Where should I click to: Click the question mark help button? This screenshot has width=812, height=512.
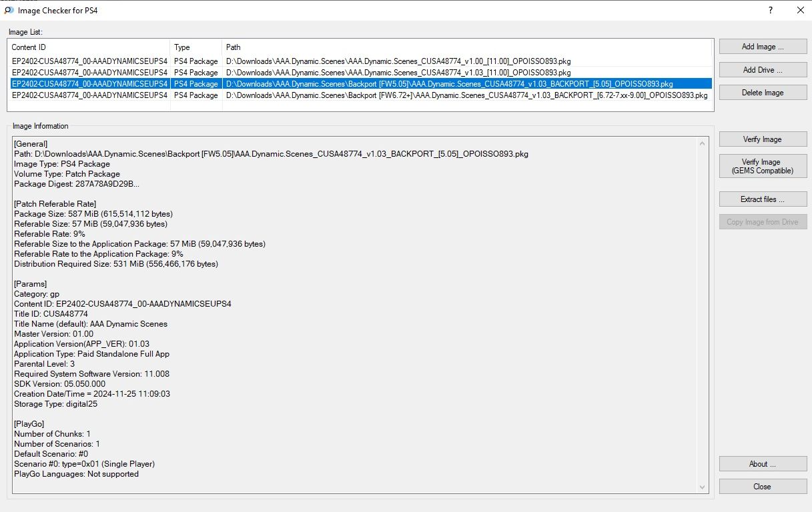click(x=771, y=11)
